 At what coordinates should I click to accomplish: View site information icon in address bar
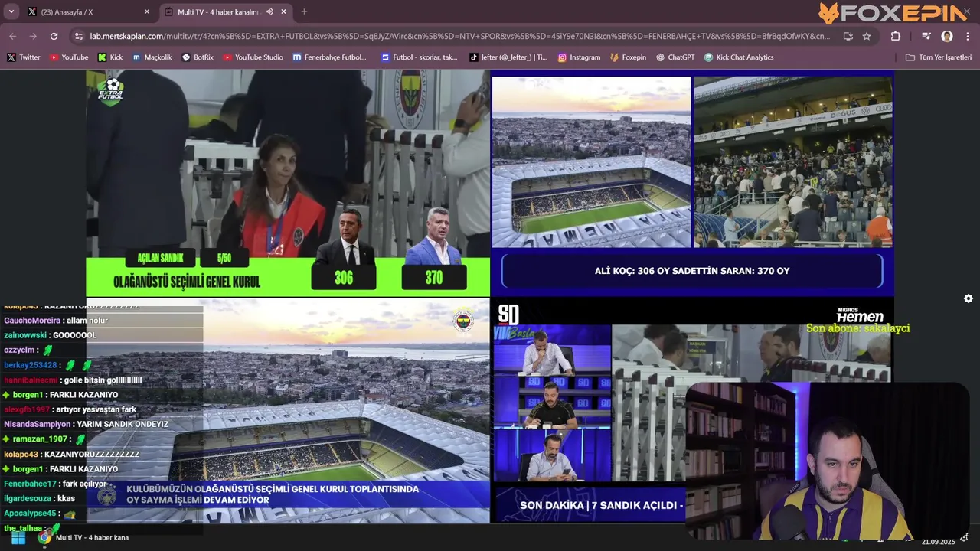78,36
